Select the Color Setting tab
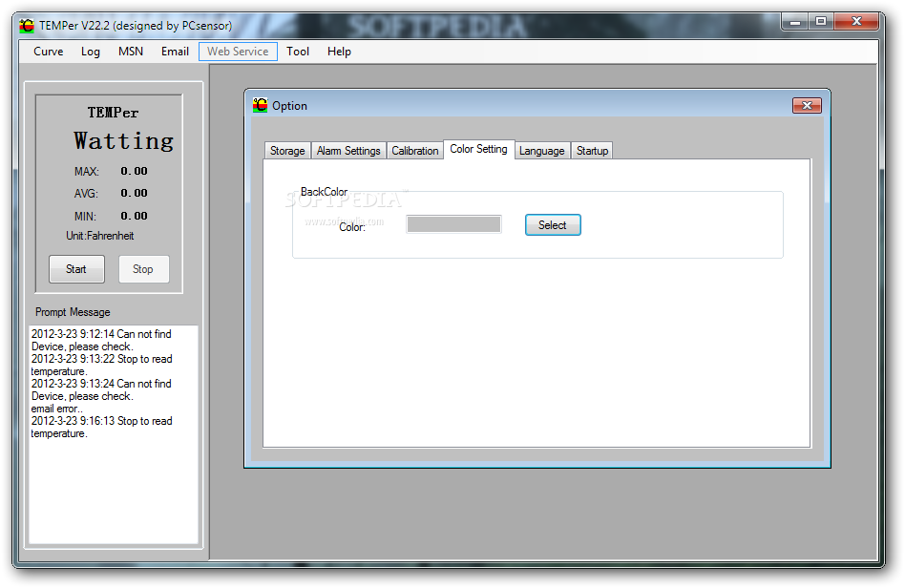The width and height of the screenshot is (905, 588). pos(478,149)
